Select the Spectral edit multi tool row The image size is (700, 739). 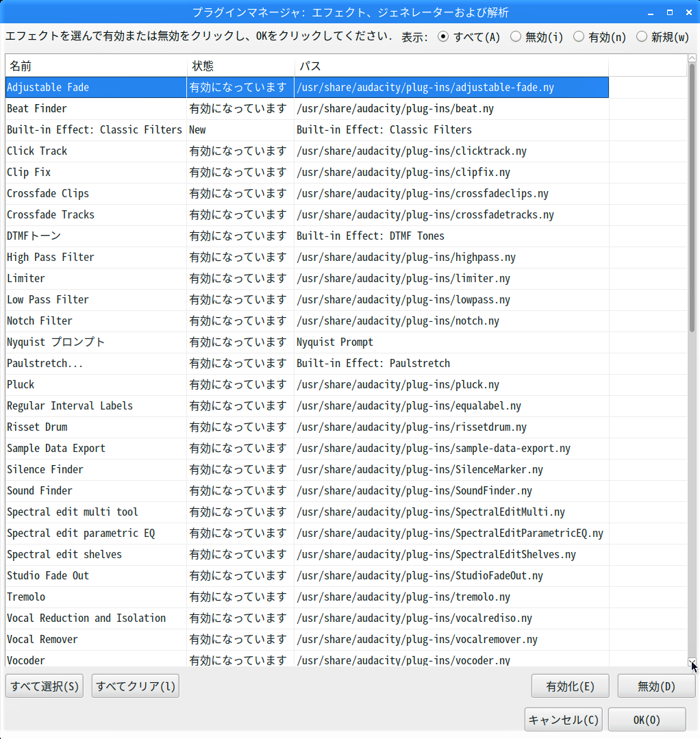click(307, 512)
